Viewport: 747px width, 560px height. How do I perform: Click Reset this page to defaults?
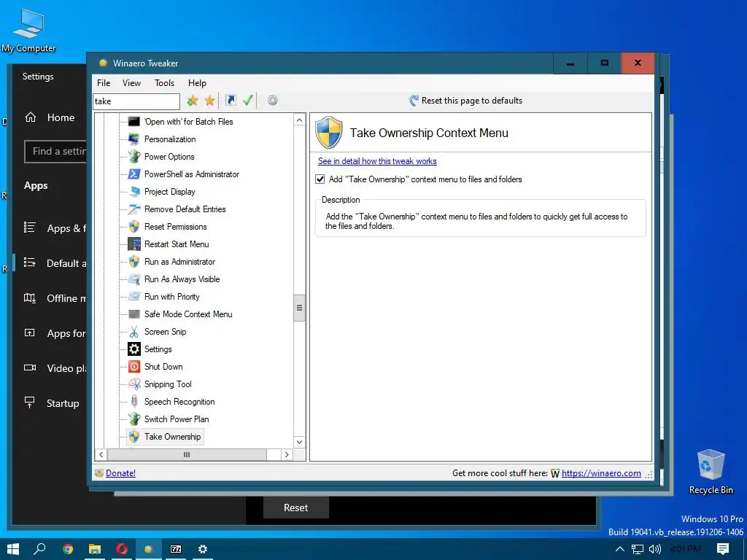coord(465,101)
